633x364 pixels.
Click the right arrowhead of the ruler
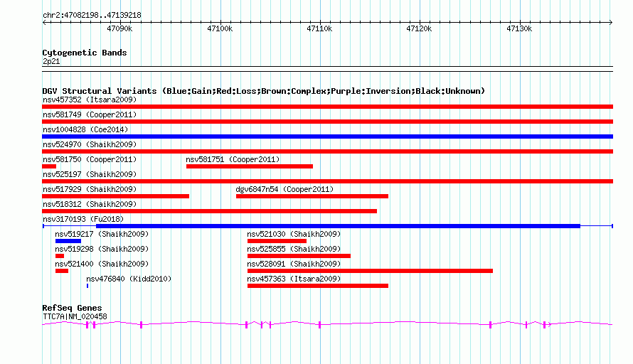tap(611, 23)
